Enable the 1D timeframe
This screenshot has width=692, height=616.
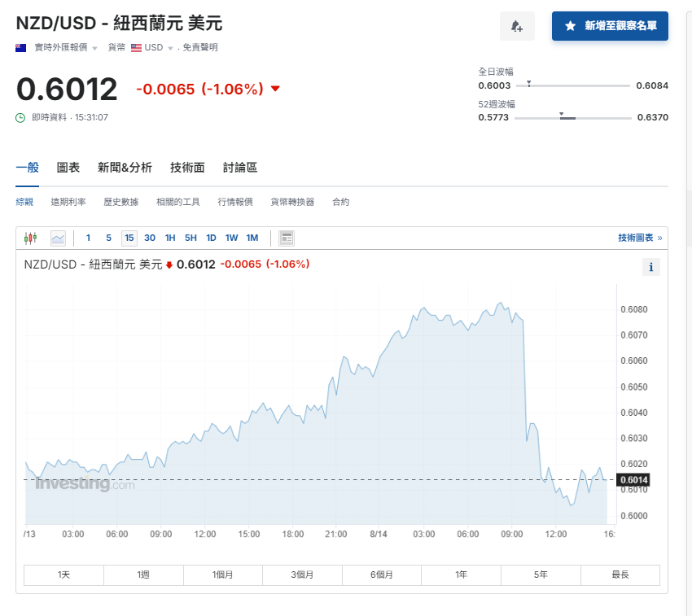(211, 237)
